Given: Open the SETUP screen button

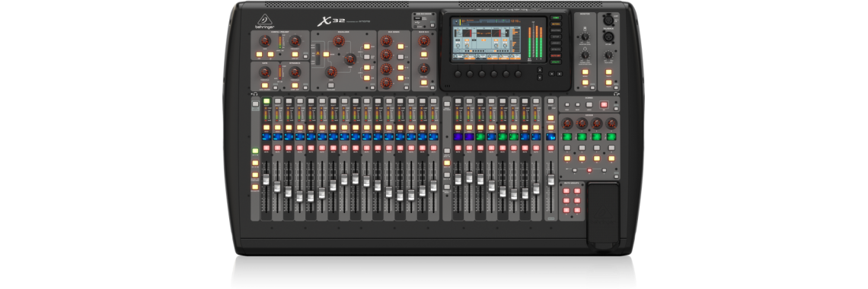Looking at the screenshot, I should tap(555, 37).
